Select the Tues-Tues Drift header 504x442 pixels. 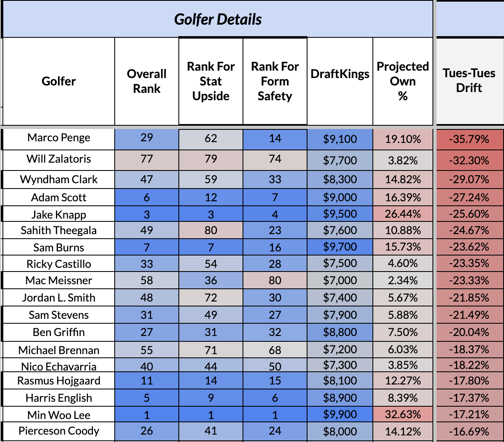point(469,81)
